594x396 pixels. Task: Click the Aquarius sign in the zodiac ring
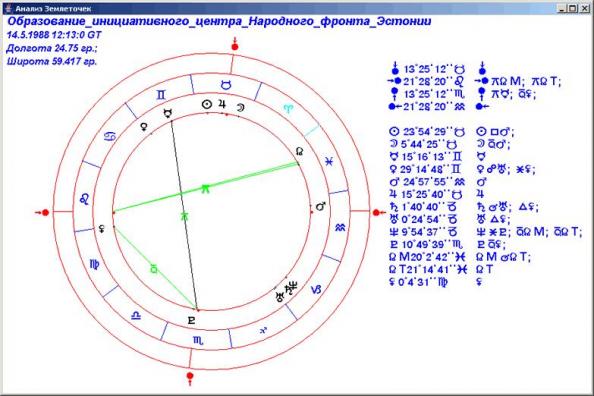(340, 228)
